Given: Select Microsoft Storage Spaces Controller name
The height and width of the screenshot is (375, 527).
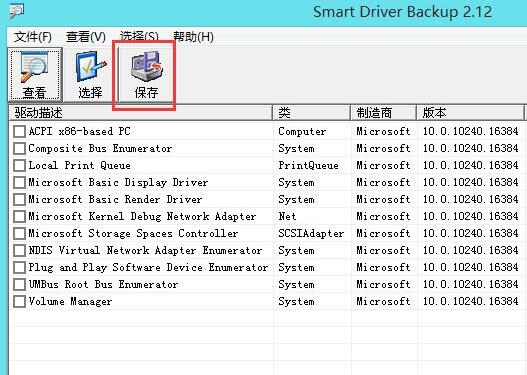Looking at the screenshot, I should pos(133,234).
